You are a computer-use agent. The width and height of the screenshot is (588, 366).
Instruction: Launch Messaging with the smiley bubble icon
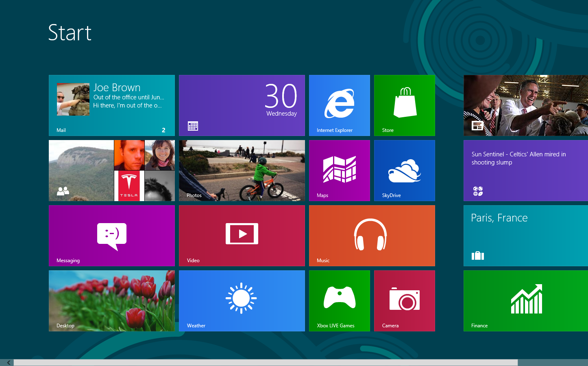coord(112,236)
